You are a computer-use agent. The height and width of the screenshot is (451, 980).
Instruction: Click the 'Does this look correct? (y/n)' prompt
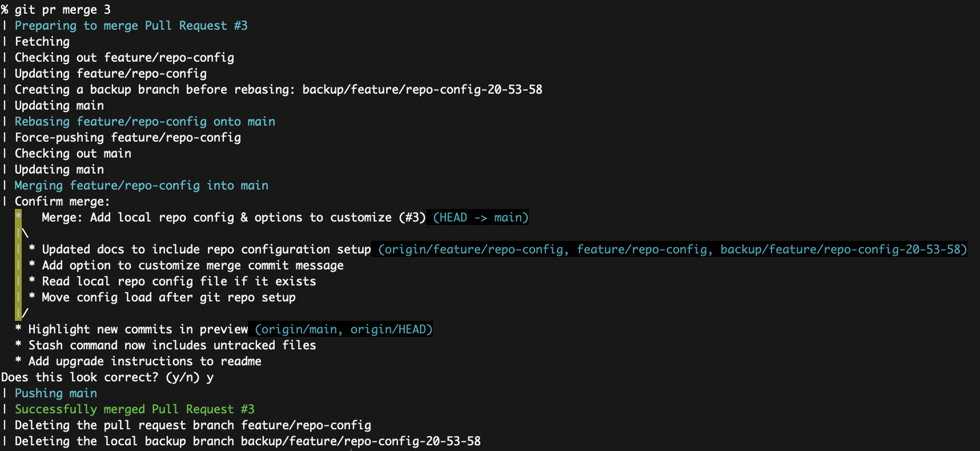point(101,377)
